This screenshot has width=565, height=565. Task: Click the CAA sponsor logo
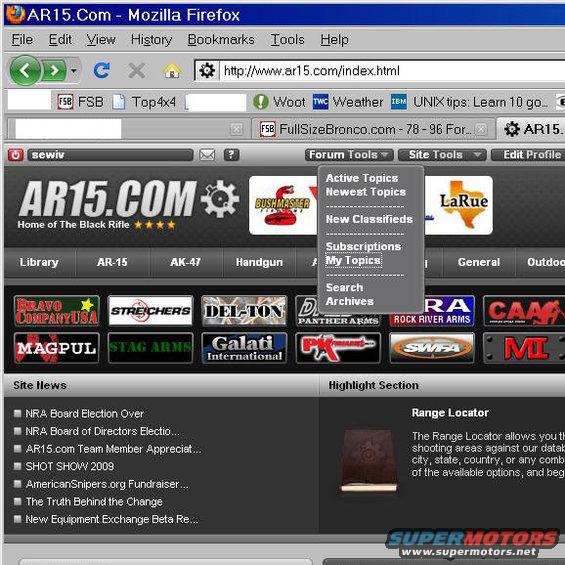[x=524, y=311]
